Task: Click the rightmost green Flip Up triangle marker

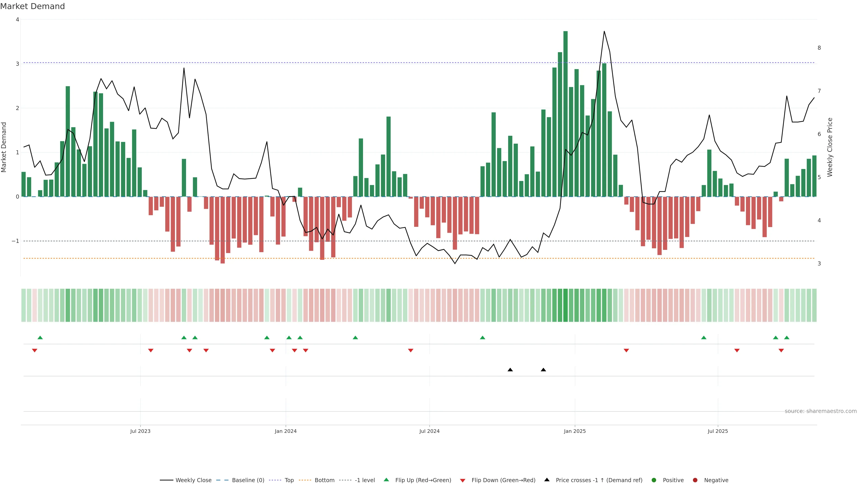Action: (786, 338)
